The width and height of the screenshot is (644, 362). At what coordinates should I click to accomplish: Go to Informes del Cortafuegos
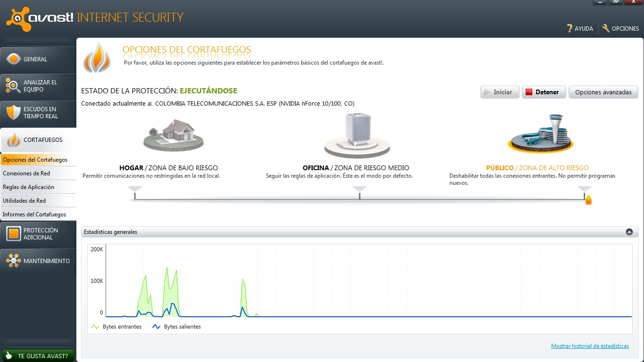click(38, 214)
